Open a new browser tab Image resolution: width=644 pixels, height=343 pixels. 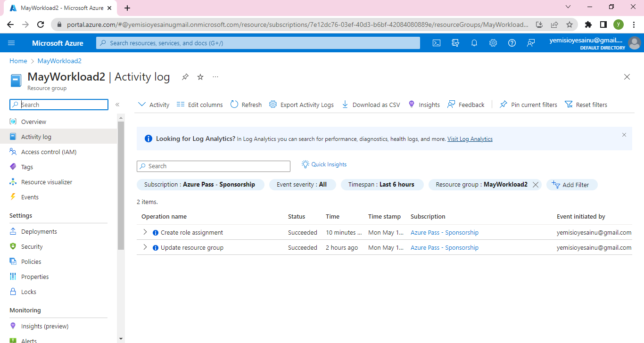pos(127,8)
